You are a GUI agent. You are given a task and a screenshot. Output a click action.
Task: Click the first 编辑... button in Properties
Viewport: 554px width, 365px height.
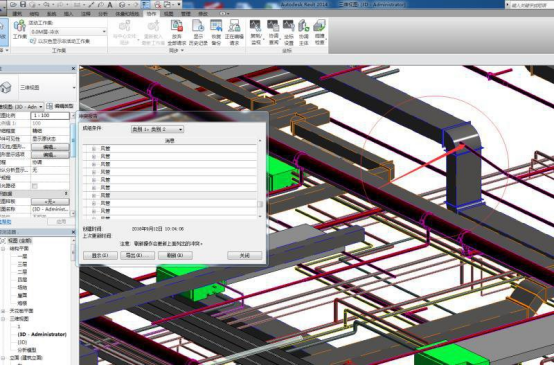pos(50,147)
